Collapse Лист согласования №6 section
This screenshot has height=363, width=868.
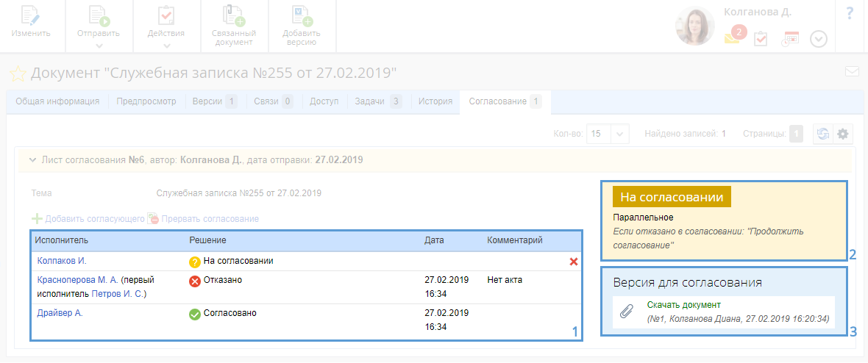coord(32,160)
